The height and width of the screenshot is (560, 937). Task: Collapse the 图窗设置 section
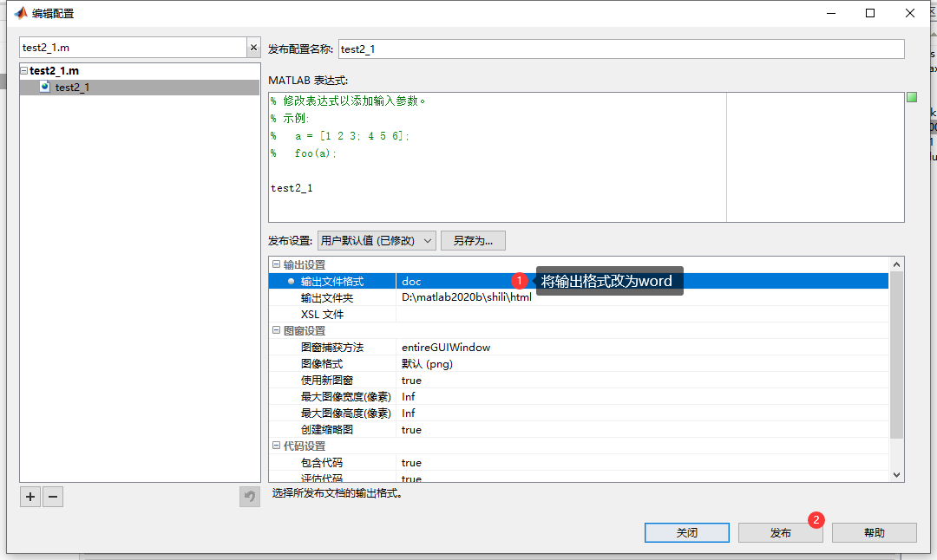276,329
